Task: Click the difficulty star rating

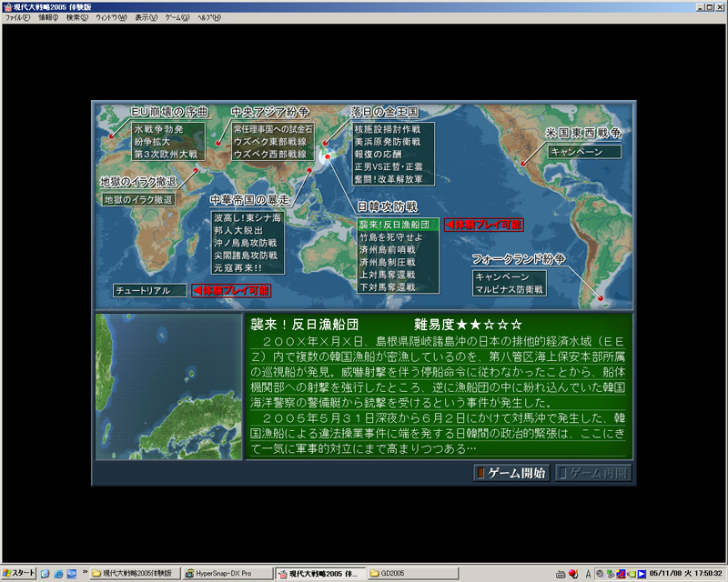Action: (489, 324)
